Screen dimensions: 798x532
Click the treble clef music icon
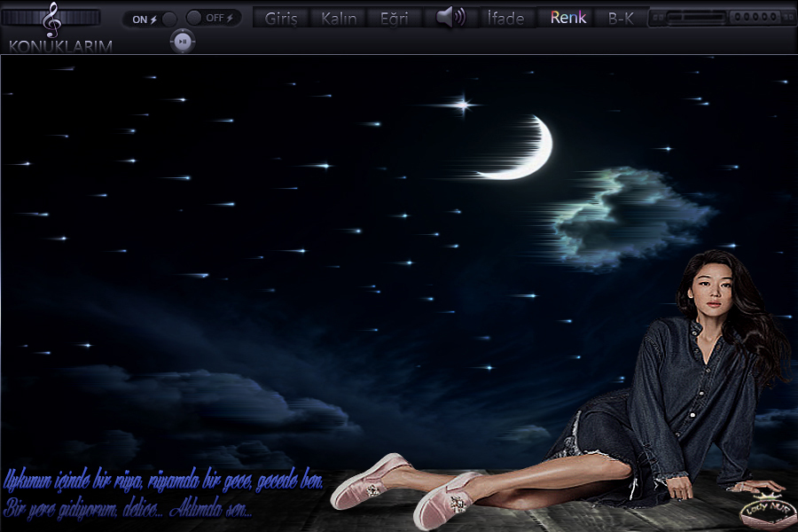pos(52,19)
